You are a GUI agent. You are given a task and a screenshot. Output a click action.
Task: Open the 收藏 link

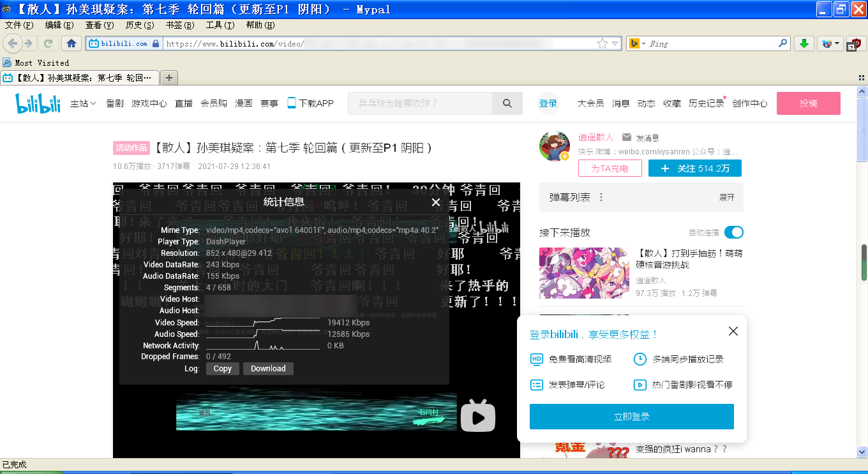pyautogui.click(x=672, y=103)
